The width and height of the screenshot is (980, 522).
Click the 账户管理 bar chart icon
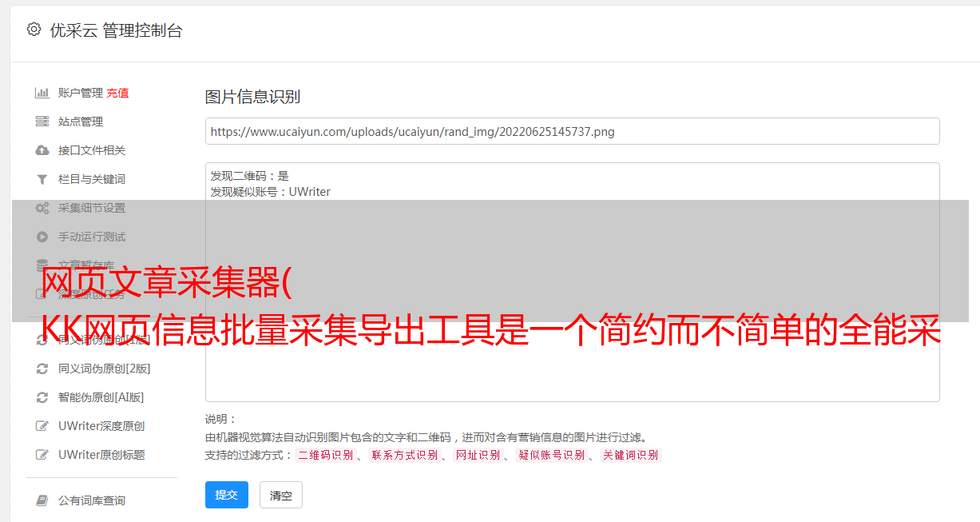tap(42, 93)
